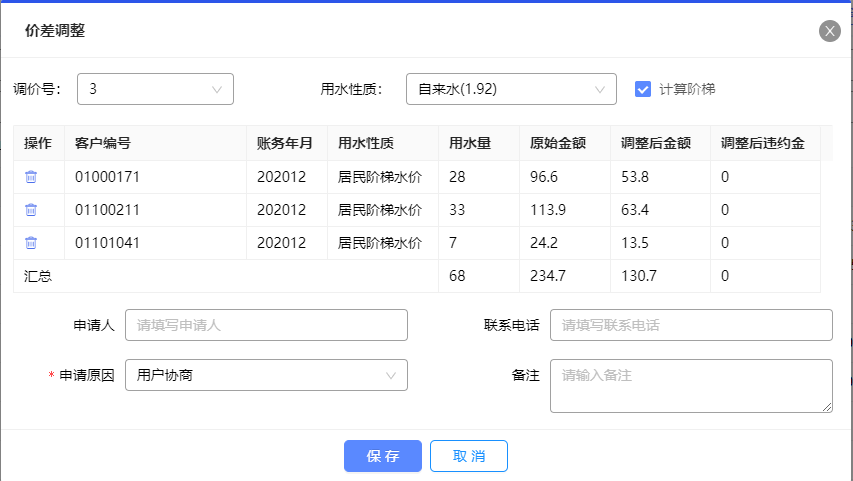Focus the 联系电话 input field

pyautogui.click(x=691, y=325)
